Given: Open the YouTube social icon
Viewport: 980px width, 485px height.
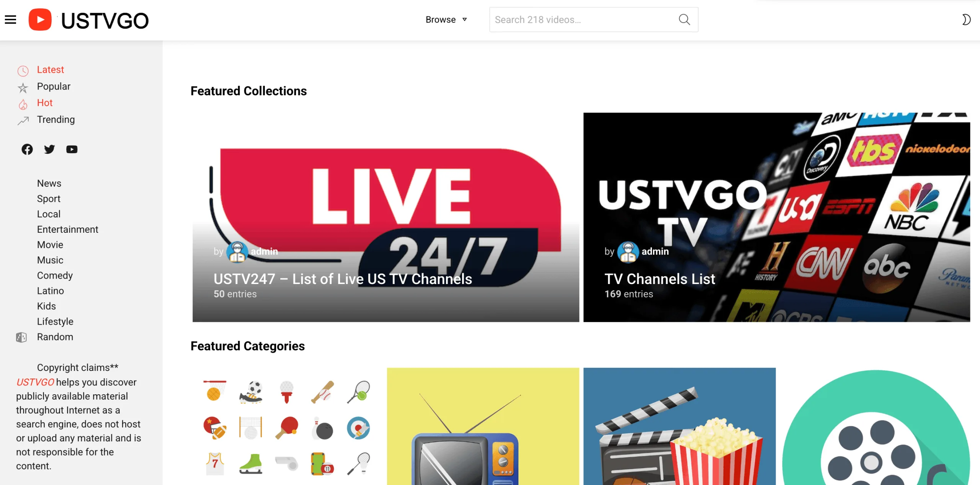Looking at the screenshot, I should (x=72, y=149).
